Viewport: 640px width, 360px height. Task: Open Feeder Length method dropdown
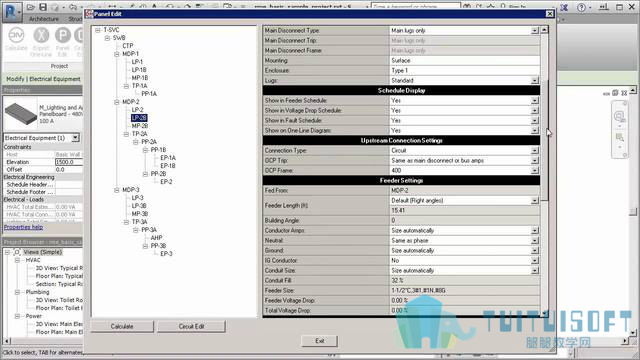[535, 201]
